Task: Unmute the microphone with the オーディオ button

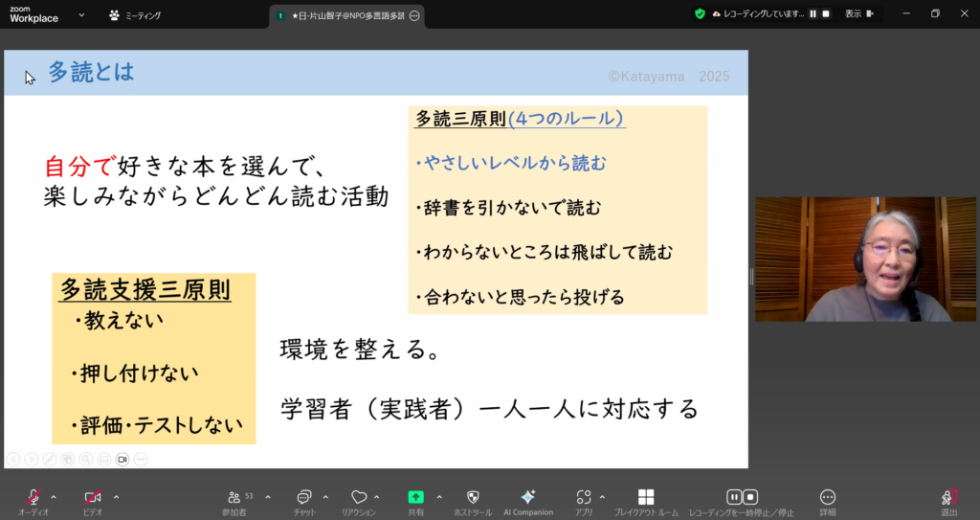Action: [33, 498]
